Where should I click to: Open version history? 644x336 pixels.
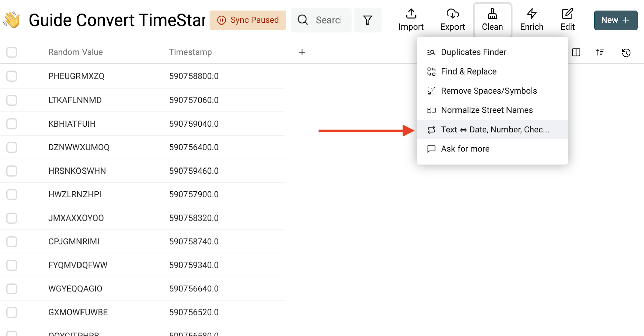626,52
